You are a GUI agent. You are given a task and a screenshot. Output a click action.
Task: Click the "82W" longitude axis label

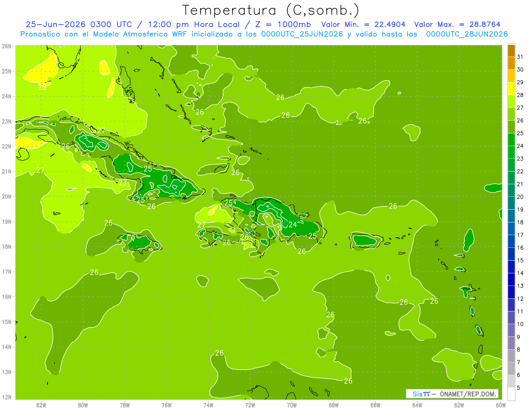[x=41, y=404]
